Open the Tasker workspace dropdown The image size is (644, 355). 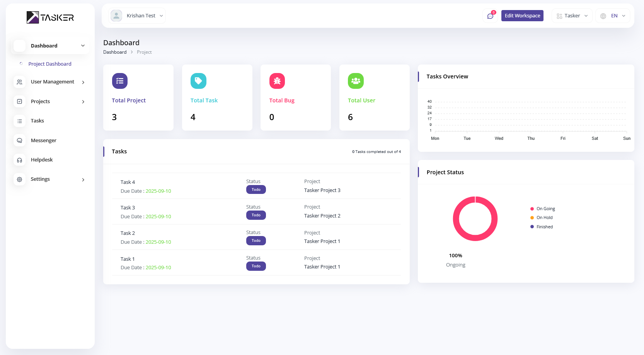point(572,16)
